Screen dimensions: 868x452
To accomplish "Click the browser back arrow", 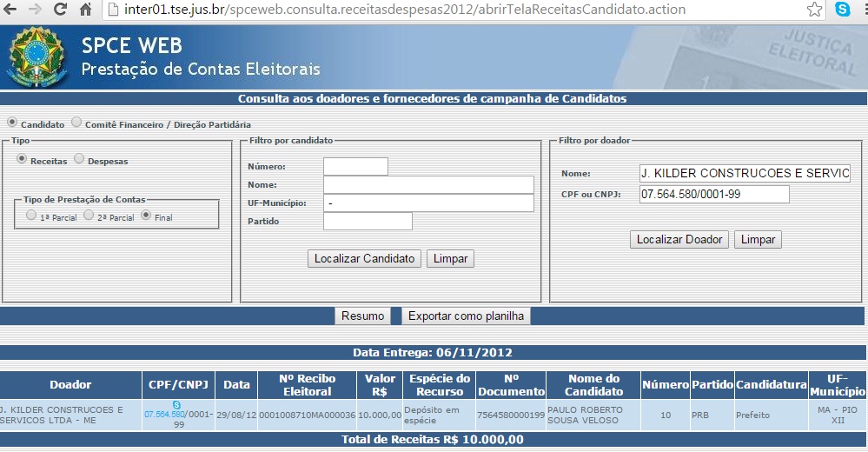I will (10, 9).
